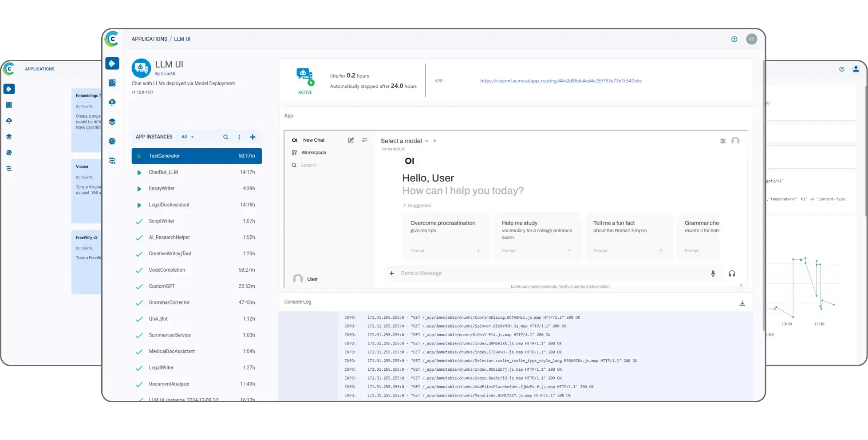Open the Select a model dropdown
The image size is (868, 440).
[404, 141]
